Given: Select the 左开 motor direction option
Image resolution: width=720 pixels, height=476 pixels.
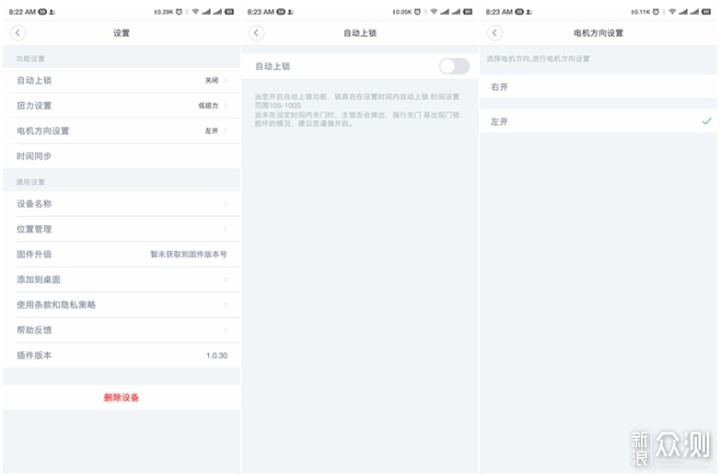Looking at the screenshot, I should click(x=598, y=120).
